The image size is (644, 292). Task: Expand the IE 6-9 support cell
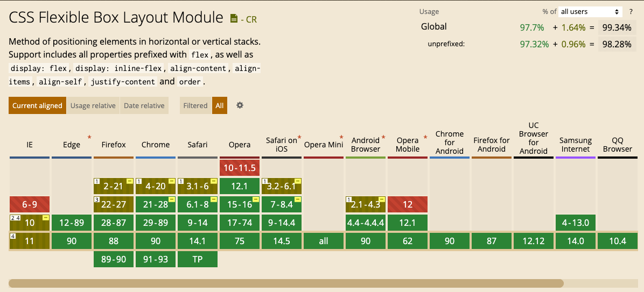[x=30, y=204]
